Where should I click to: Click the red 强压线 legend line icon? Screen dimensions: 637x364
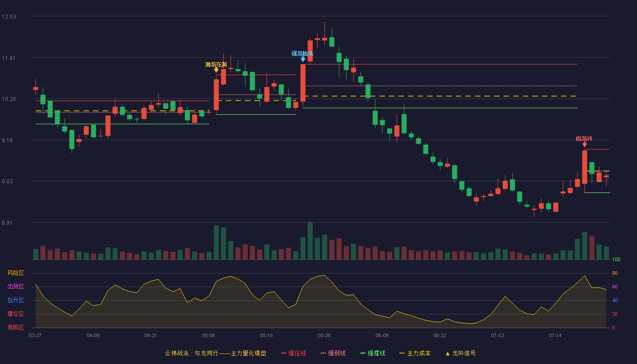[283, 354]
